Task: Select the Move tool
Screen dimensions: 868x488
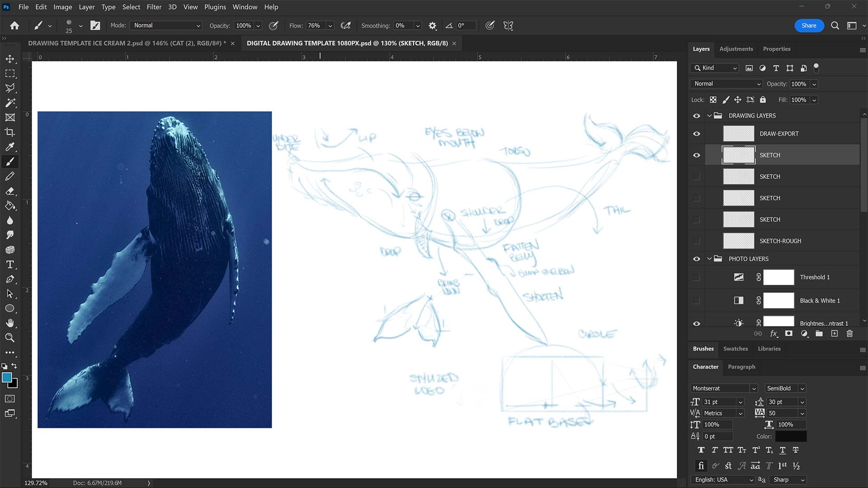Action: pyautogui.click(x=10, y=59)
